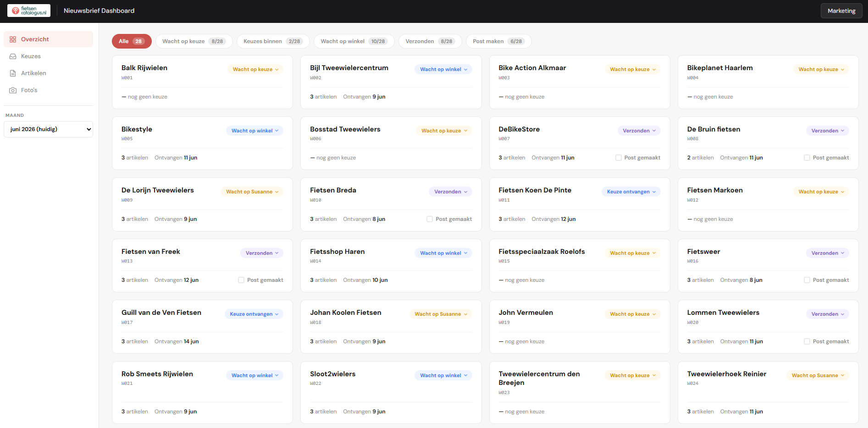Click chevron on Sloot2wielers Wacht op winkel badge

click(466, 376)
